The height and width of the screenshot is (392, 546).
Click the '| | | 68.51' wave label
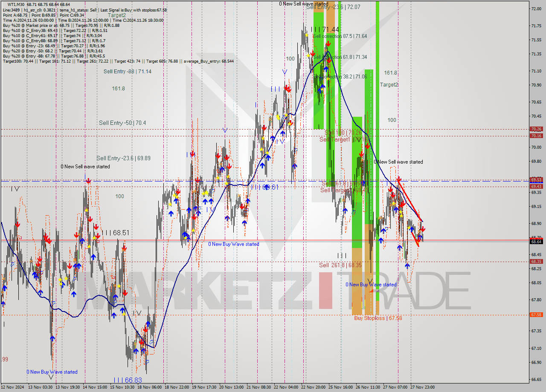[115, 233]
